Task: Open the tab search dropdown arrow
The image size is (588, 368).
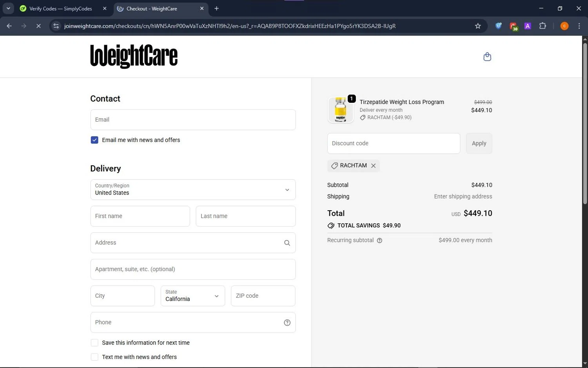Action: (x=8, y=8)
